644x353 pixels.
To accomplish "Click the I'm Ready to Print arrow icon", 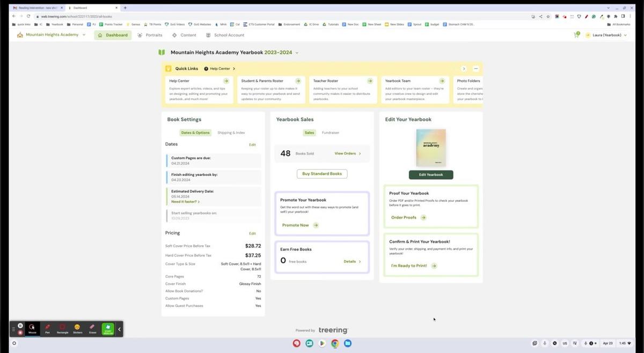I will (434, 266).
